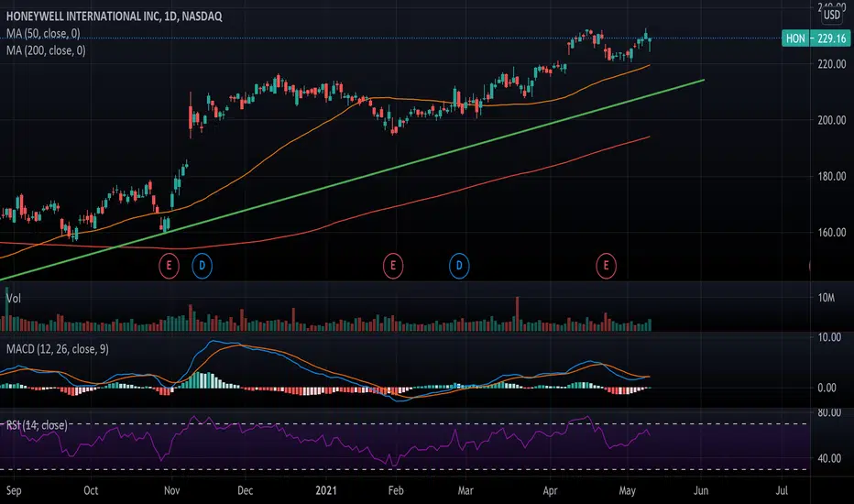
Task: Click the Mar label on time axis
Action: (x=465, y=490)
